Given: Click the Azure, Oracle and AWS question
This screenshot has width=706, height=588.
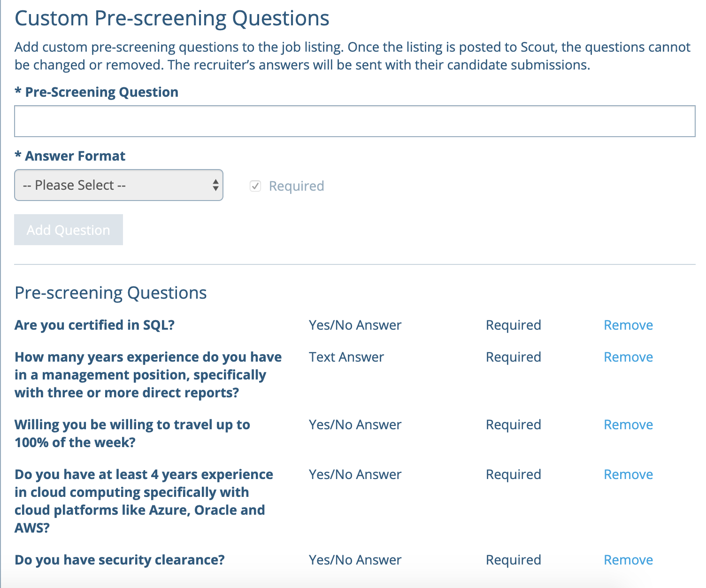Looking at the screenshot, I should point(143,501).
